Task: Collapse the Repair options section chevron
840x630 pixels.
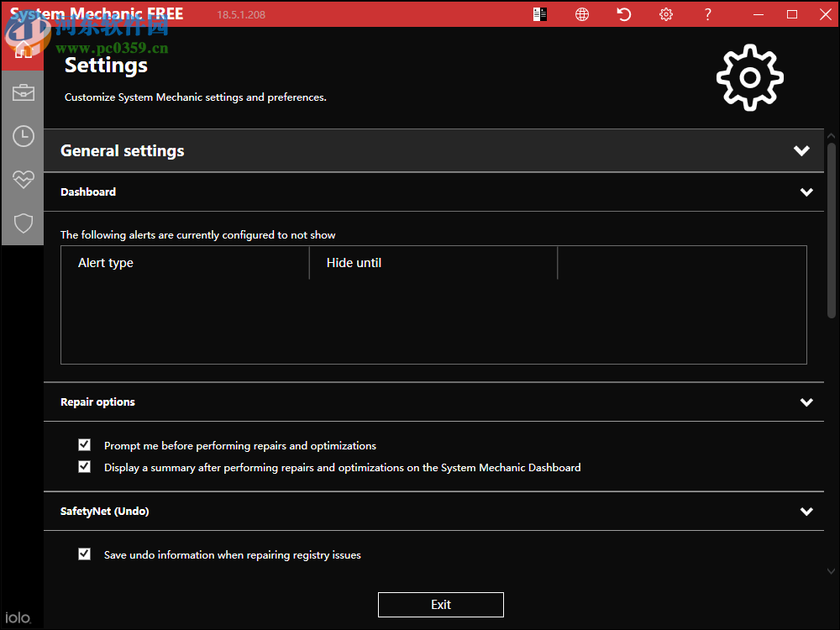Action: point(806,402)
